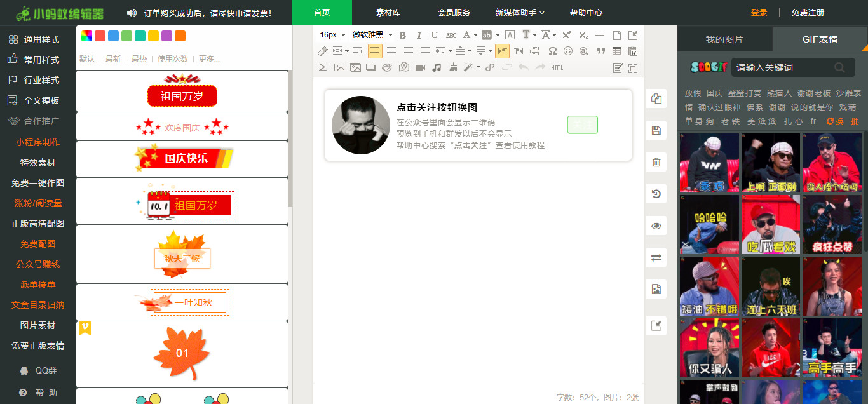This screenshot has height=404, width=868.
Task: Insert a special character with the Ω icon
Action: [x=552, y=51]
